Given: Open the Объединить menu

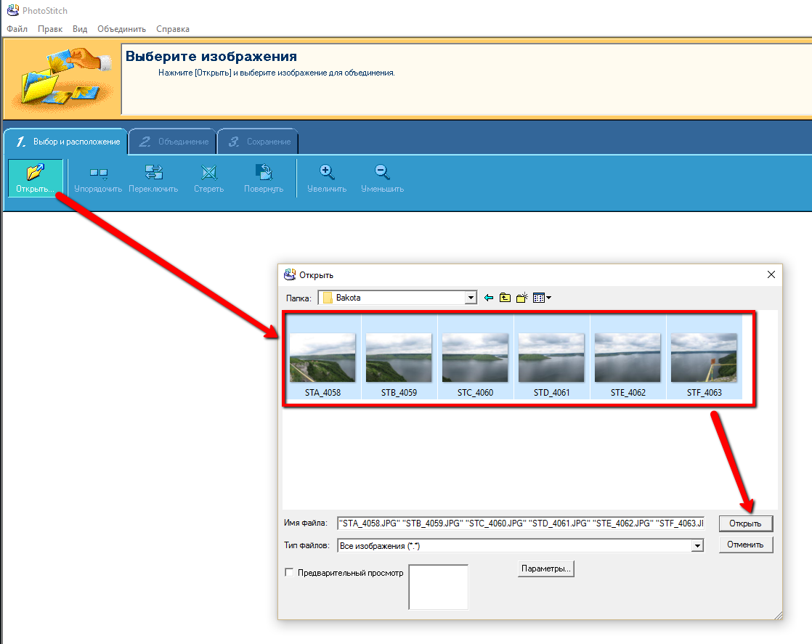Looking at the screenshot, I should 121,29.
